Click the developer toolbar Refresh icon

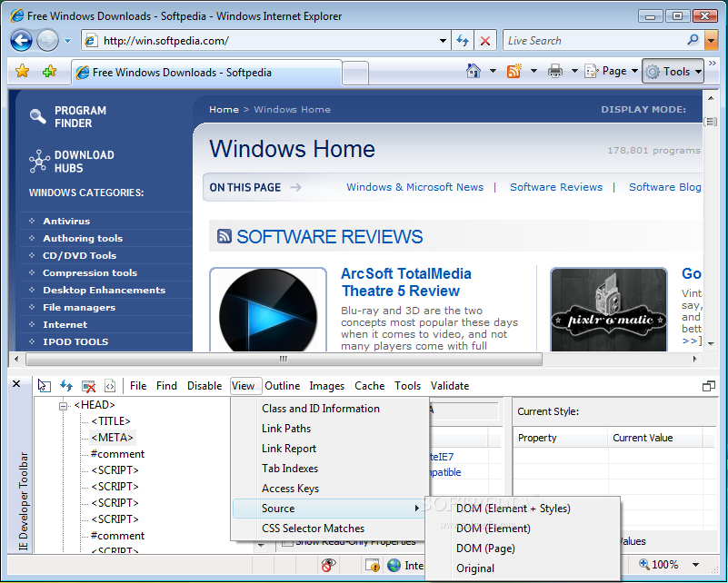[x=66, y=385]
